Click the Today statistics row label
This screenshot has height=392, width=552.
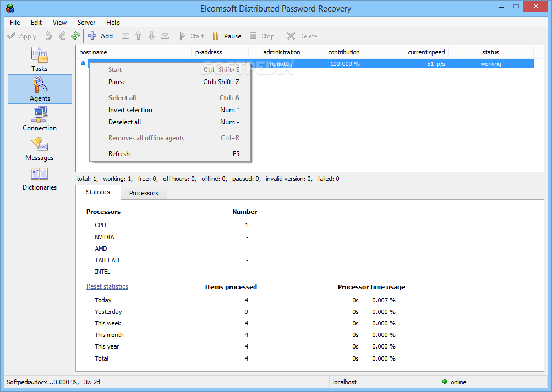[103, 300]
